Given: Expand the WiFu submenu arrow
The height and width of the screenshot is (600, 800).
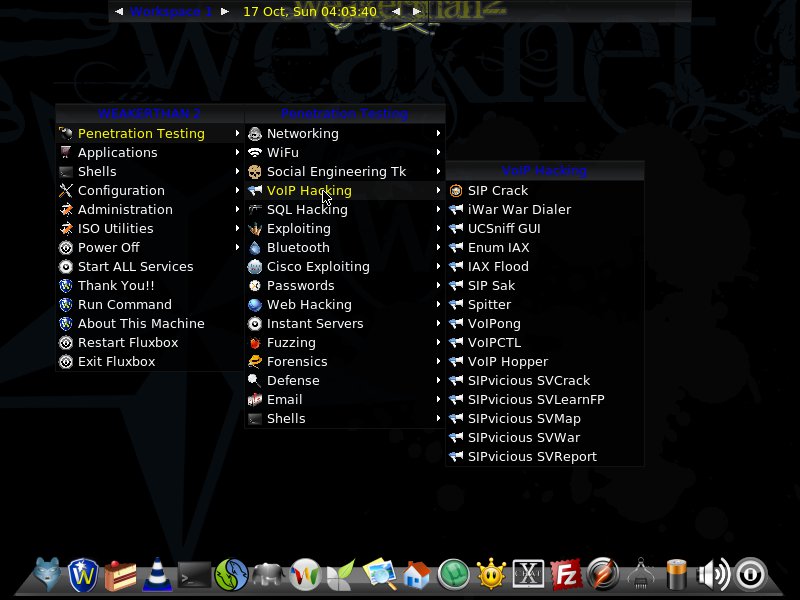Looking at the screenshot, I should click(x=438, y=152).
